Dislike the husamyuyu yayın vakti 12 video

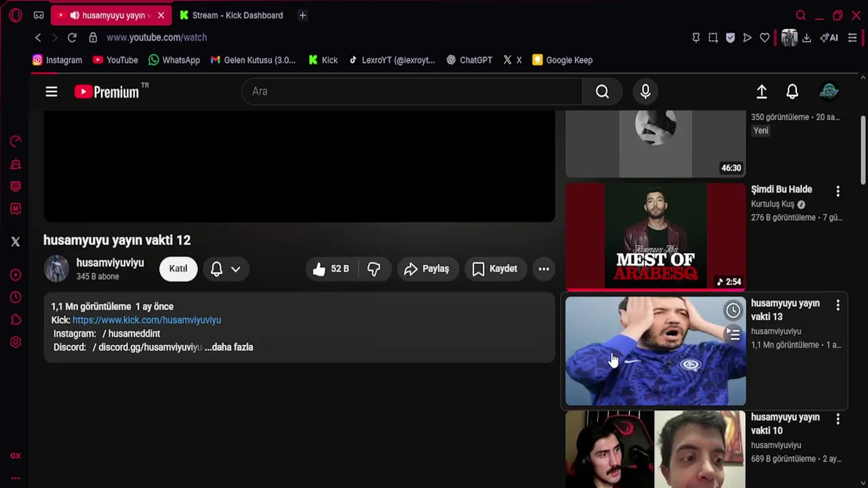374,269
